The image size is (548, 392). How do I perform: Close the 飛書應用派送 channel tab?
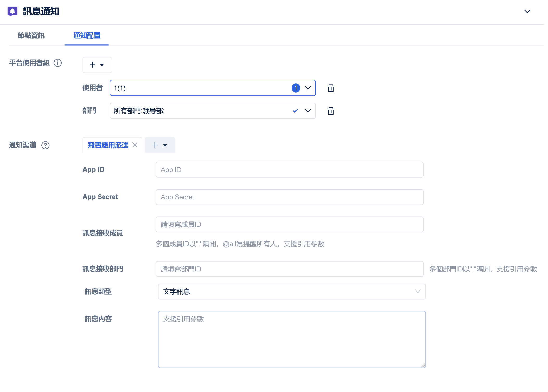point(135,145)
